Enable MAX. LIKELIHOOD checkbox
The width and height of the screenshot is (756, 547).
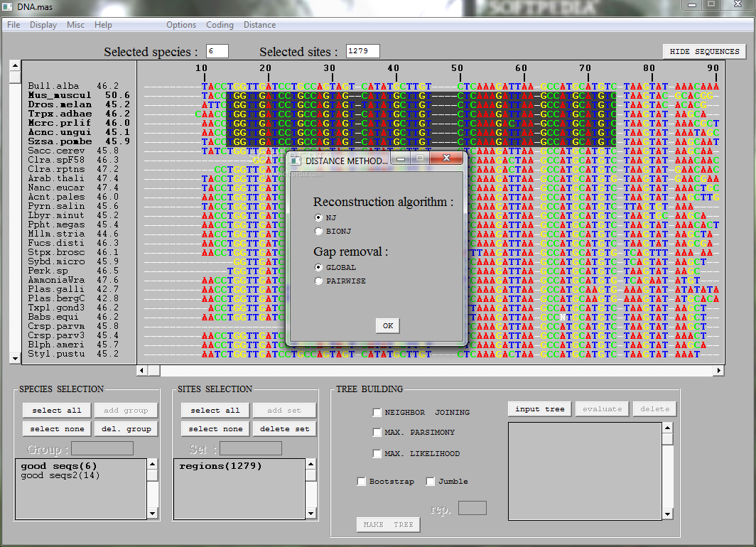point(377,453)
